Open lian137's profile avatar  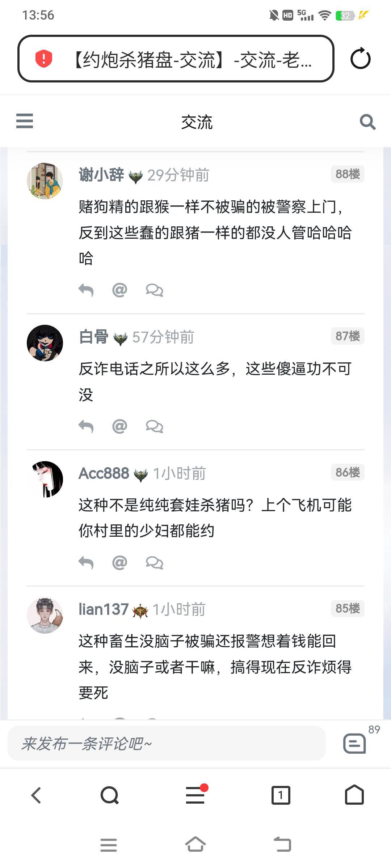click(45, 615)
